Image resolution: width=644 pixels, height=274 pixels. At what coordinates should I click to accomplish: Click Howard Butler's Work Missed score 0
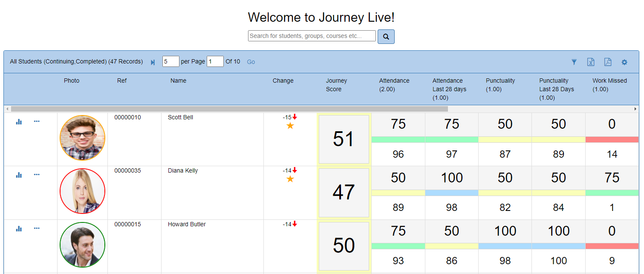click(x=612, y=231)
